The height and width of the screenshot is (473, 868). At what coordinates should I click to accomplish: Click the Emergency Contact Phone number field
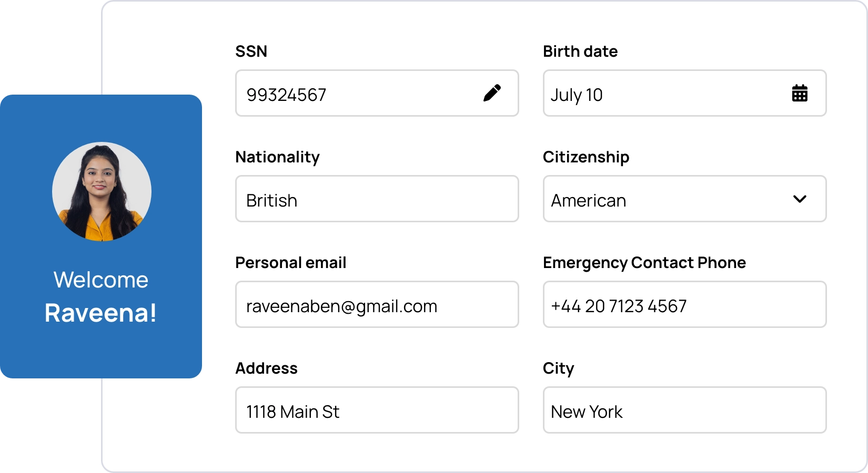click(684, 305)
